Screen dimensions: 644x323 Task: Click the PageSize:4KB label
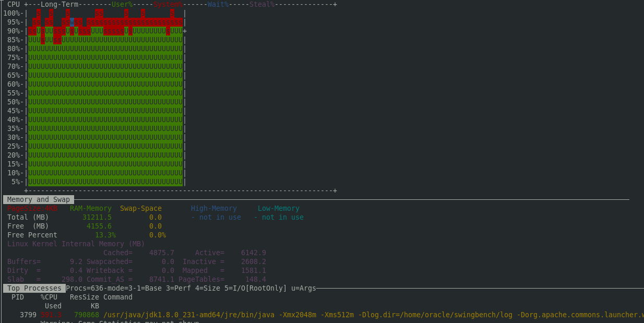[x=32, y=208]
